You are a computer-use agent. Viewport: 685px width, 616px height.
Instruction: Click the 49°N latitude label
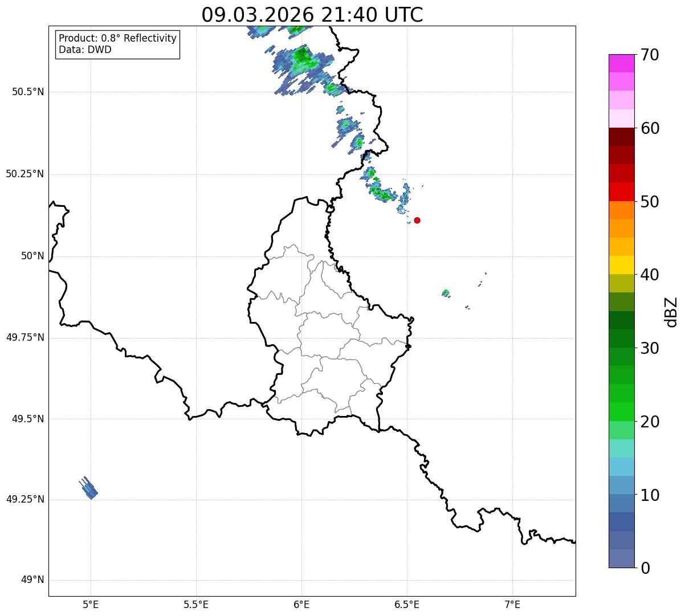[x=32, y=580]
